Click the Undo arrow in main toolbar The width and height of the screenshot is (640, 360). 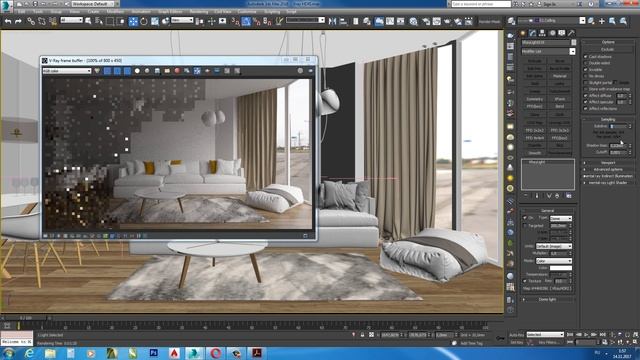coord(8,21)
